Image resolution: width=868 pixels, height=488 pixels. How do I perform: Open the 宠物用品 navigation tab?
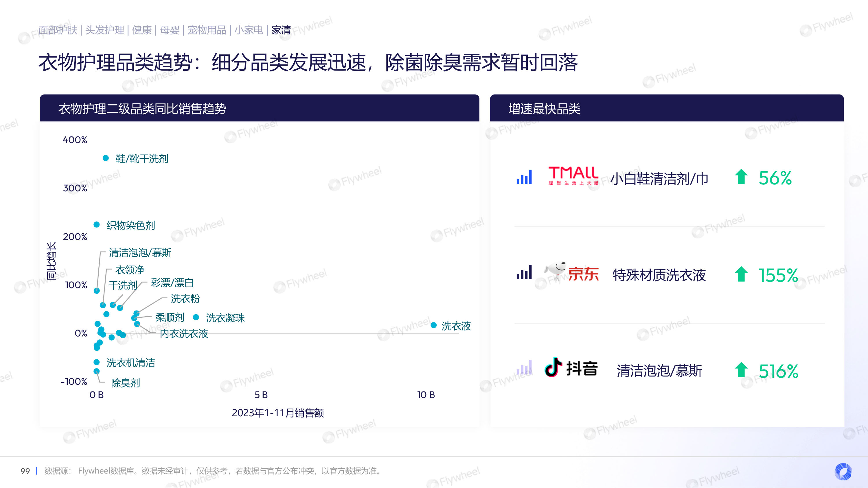207,30
